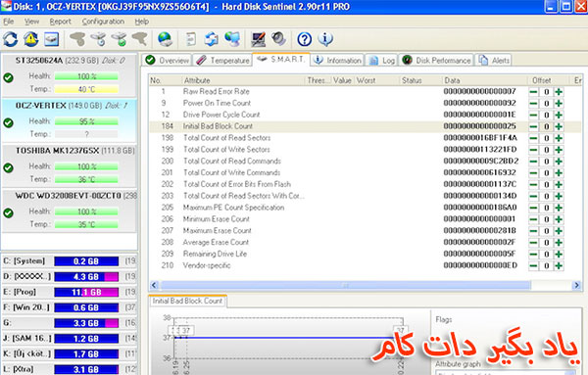The image size is (588, 375).
Task: Select the S.M.A.R.T. tab
Action: click(x=281, y=59)
